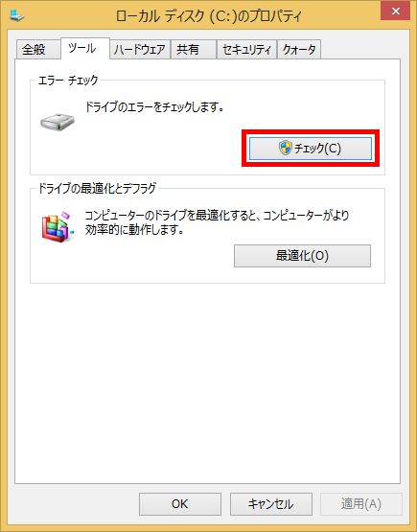Click the エラー チェック group label

tap(68, 81)
